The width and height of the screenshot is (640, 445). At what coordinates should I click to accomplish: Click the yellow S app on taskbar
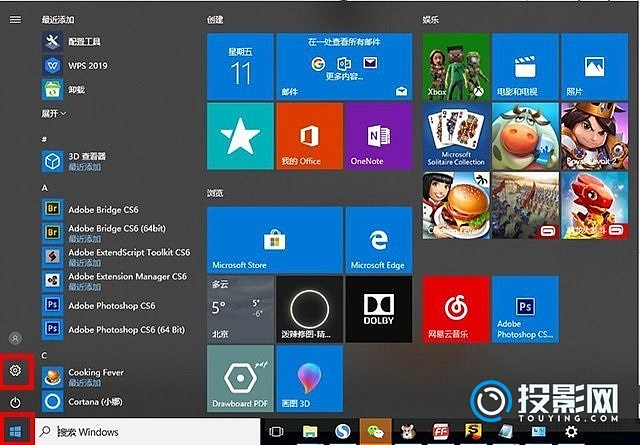[x=473, y=431]
